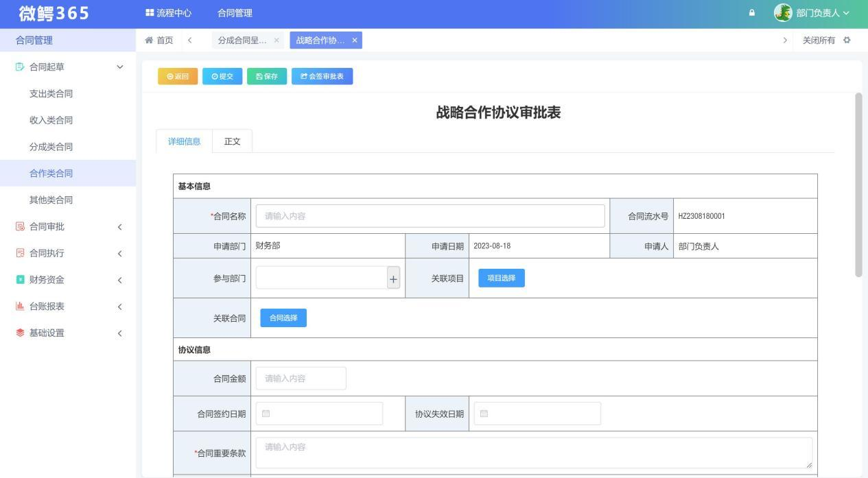Click the 返回 back button
Viewport: 868px width, 478px height.
coord(178,76)
